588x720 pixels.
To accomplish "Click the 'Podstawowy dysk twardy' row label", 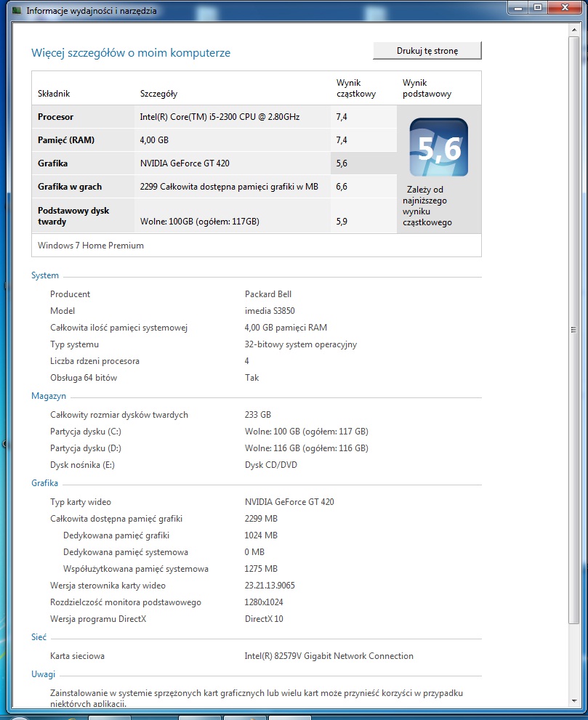I will [73, 216].
